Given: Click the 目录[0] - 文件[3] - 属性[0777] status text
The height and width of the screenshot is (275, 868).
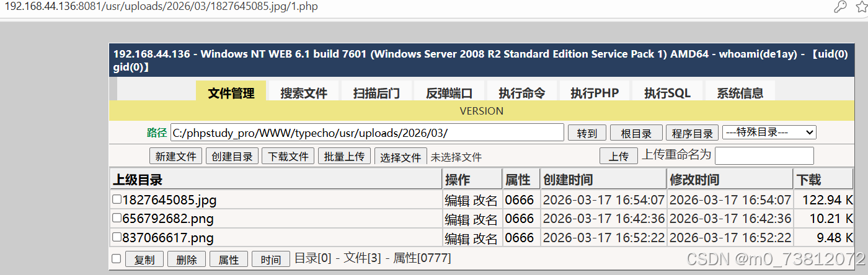Looking at the screenshot, I should [373, 258].
